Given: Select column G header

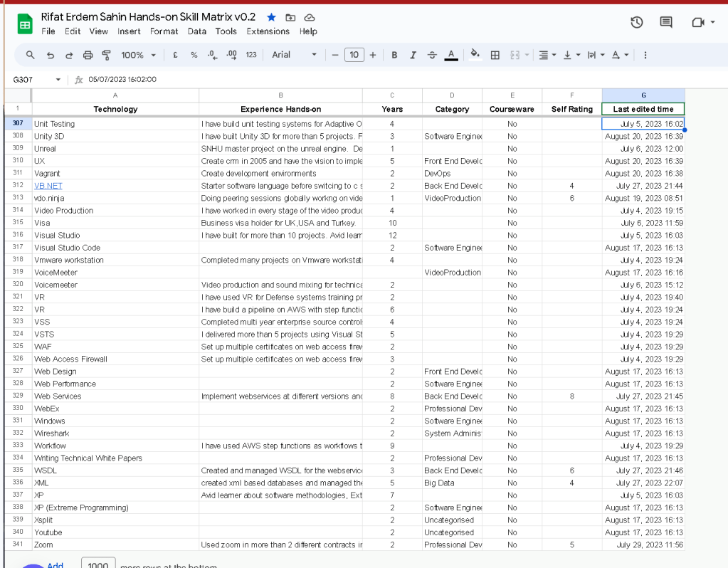Looking at the screenshot, I should 643,95.
